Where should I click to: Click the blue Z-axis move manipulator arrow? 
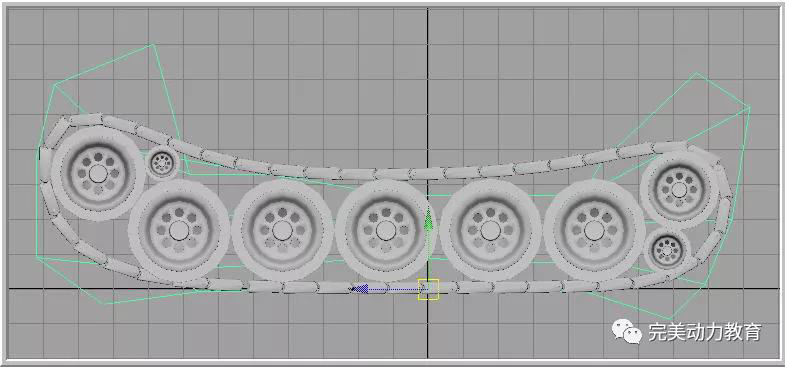[360, 288]
